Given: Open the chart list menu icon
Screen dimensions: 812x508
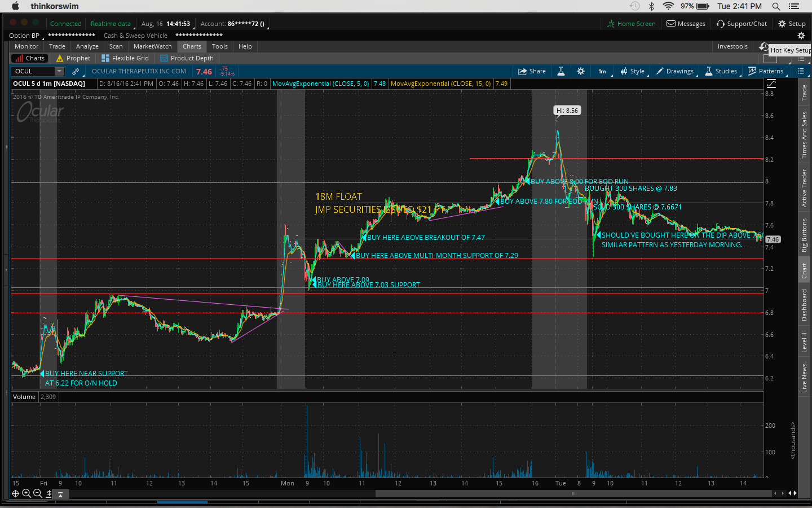Looking at the screenshot, I should (x=801, y=71).
